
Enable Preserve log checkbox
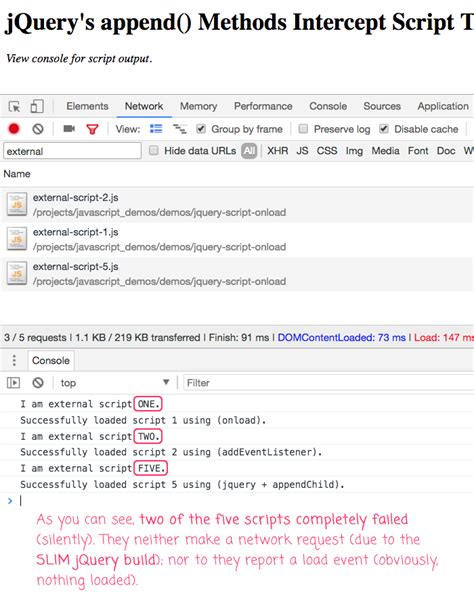[x=303, y=129]
